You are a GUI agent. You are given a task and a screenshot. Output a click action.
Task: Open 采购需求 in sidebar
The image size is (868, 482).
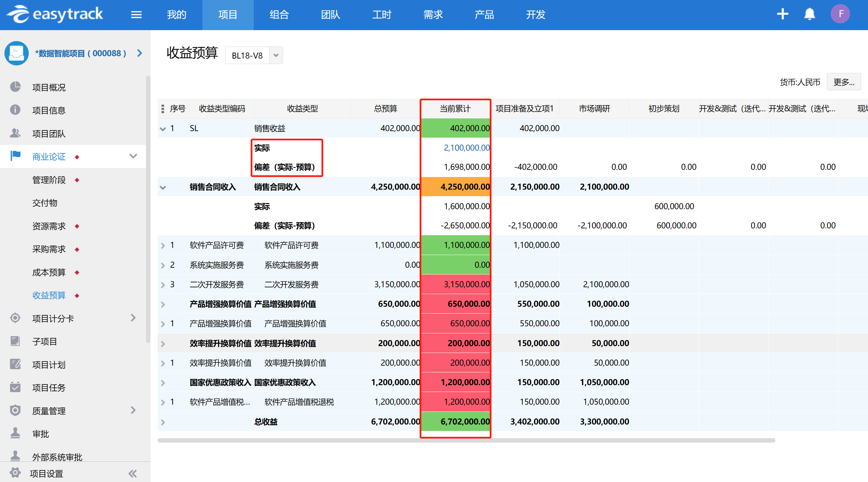click(x=49, y=249)
